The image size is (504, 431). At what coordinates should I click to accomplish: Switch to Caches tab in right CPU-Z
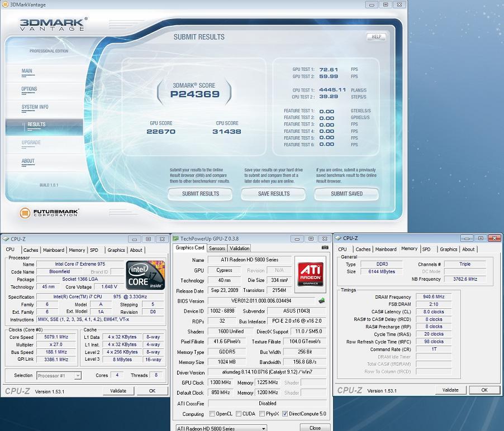click(x=363, y=249)
